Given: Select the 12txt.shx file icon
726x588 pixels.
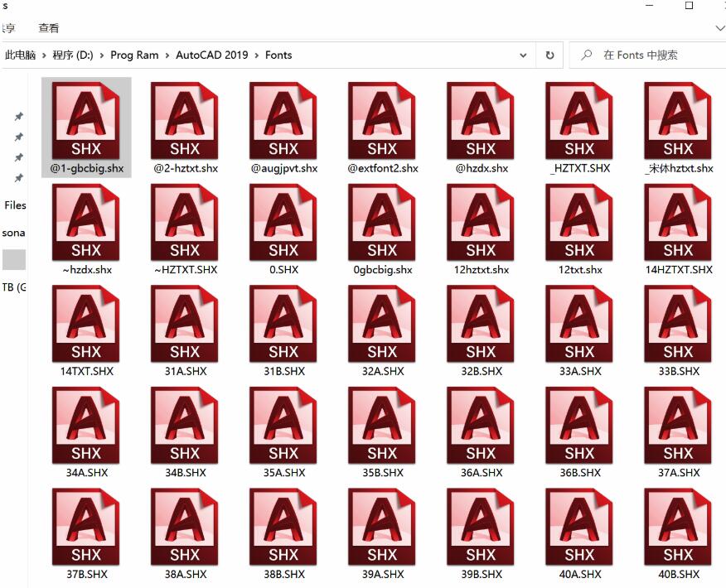Looking at the screenshot, I should (578, 222).
